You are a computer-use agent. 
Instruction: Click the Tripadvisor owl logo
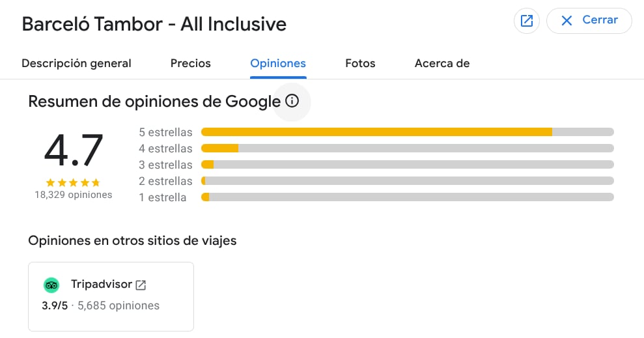[51, 285]
